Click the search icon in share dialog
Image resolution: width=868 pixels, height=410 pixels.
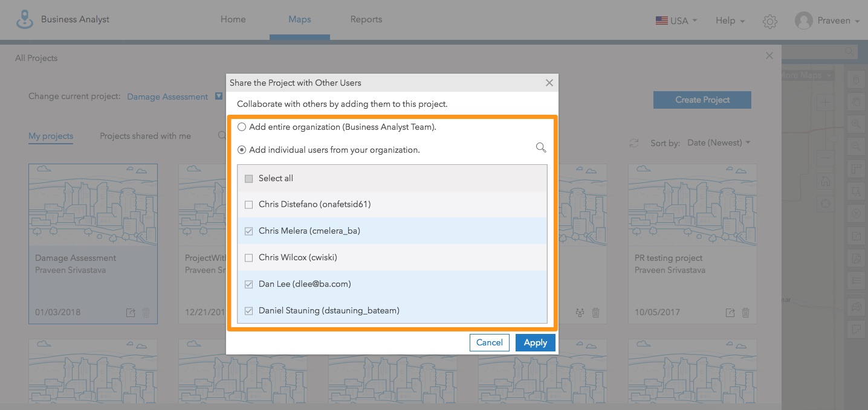pyautogui.click(x=541, y=148)
